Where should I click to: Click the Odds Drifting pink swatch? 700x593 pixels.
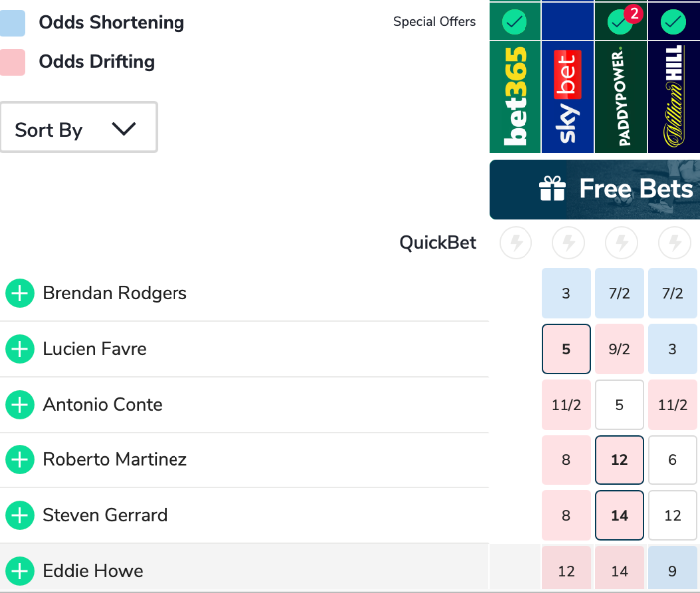pos(13,62)
